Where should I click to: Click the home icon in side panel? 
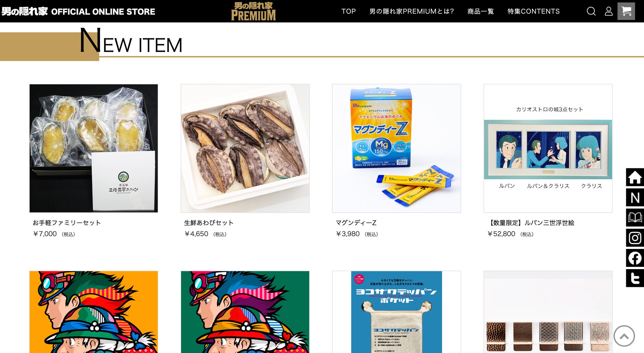(x=635, y=177)
